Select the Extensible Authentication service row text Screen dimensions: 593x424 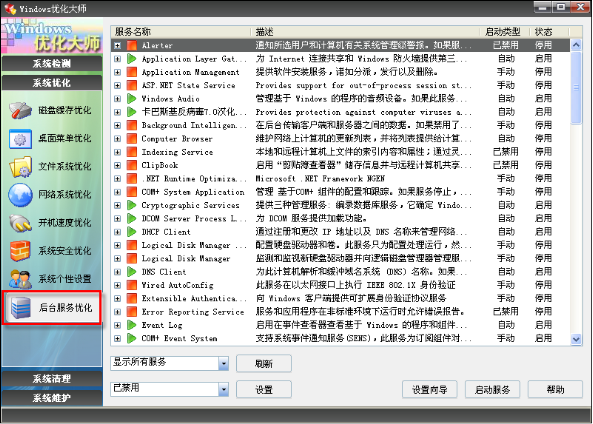(194, 298)
